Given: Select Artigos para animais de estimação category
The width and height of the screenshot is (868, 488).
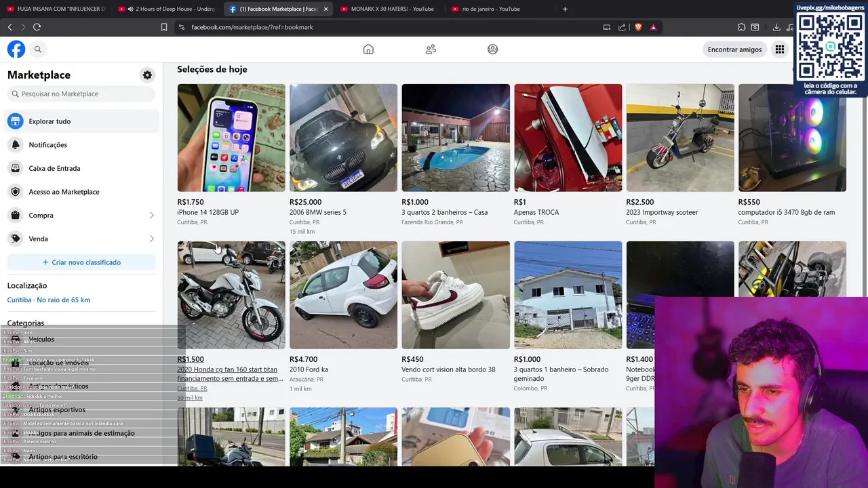Looking at the screenshot, I should [x=81, y=433].
